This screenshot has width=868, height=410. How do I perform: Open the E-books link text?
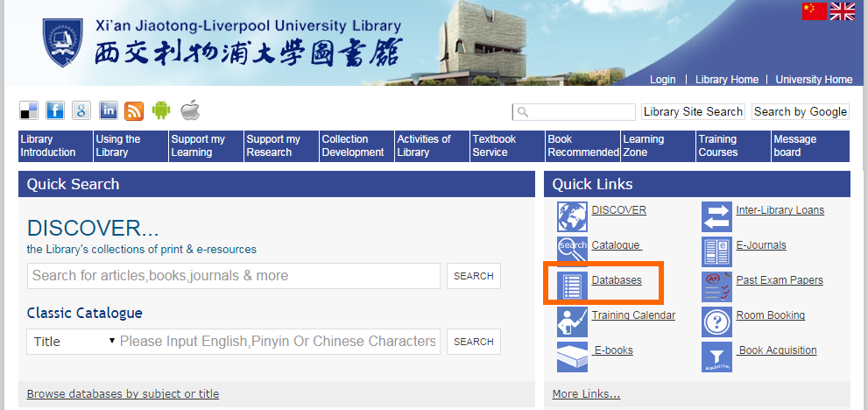point(613,350)
